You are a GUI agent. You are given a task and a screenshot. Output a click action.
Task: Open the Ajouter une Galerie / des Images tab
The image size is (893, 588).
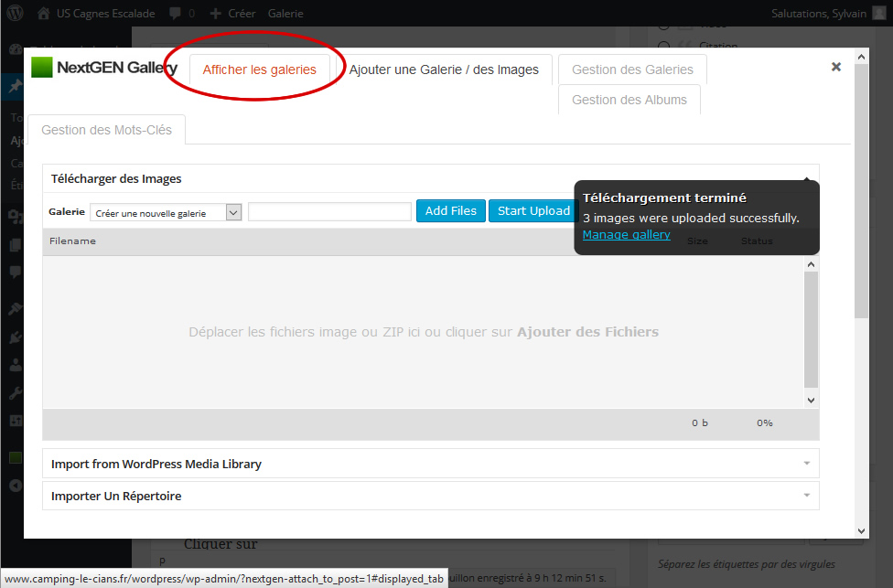[x=444, y=69]
